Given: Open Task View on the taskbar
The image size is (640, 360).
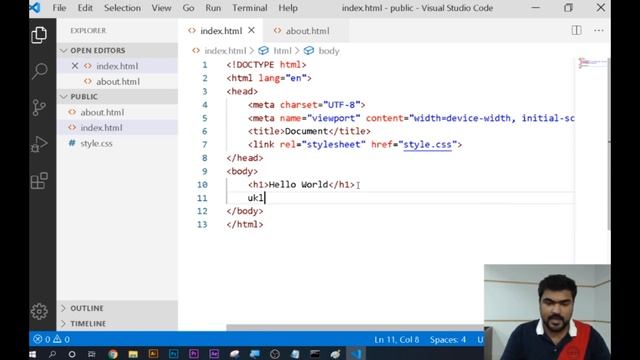Looking at the screenshot, I should [92, 354].
